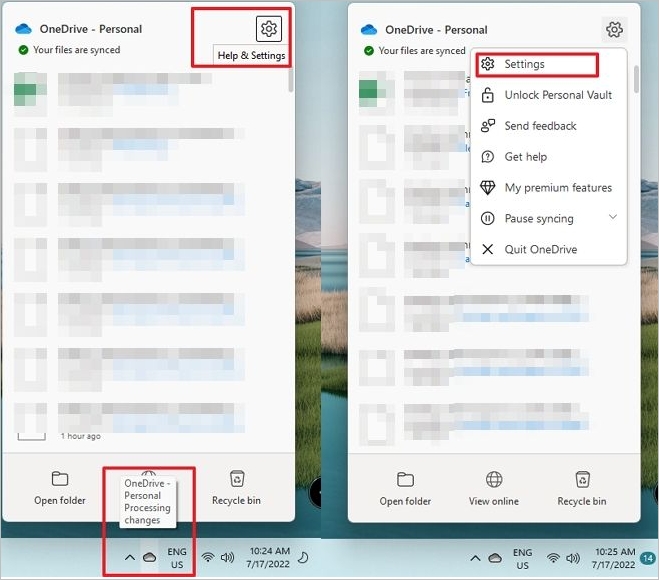Click the file list scrollbar in left panel
Viewport: 659px width, 580px height.
click(290, 80)
